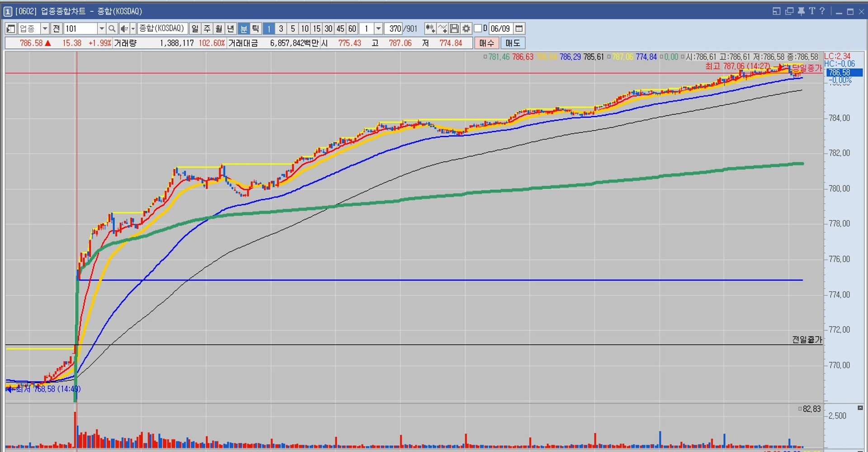The height and width of the screenshot is (452, 868).
Task: Toggle the small square legend box before 781,46
Action: point(485,57)
